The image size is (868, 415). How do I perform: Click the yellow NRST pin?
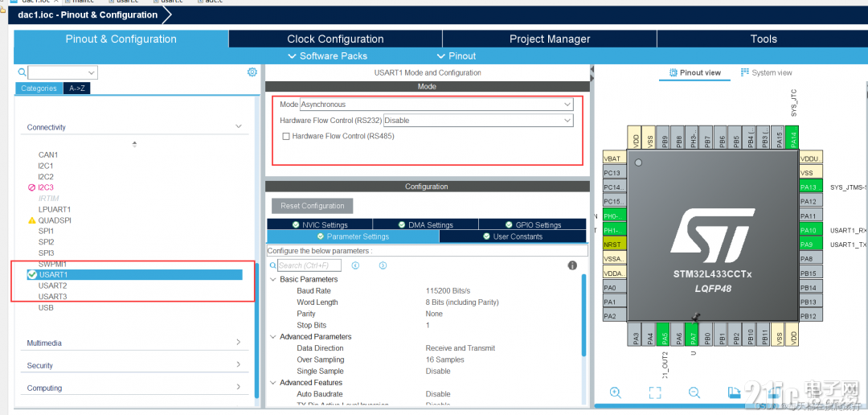tap(615, 244)
